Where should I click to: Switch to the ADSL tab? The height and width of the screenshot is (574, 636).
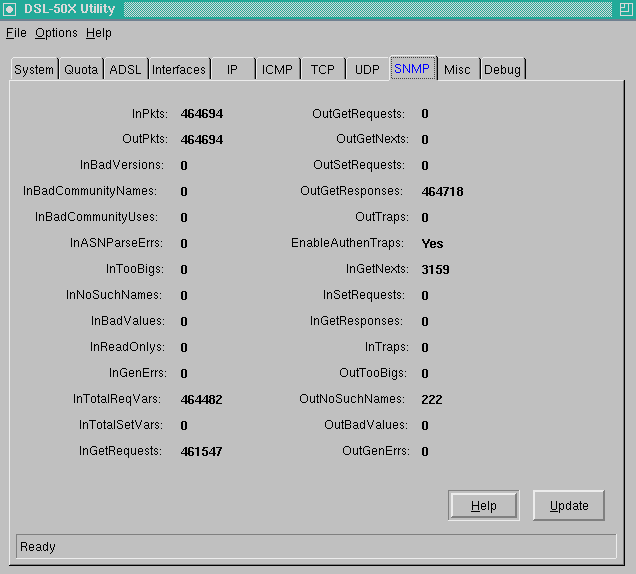pos(125,69)
